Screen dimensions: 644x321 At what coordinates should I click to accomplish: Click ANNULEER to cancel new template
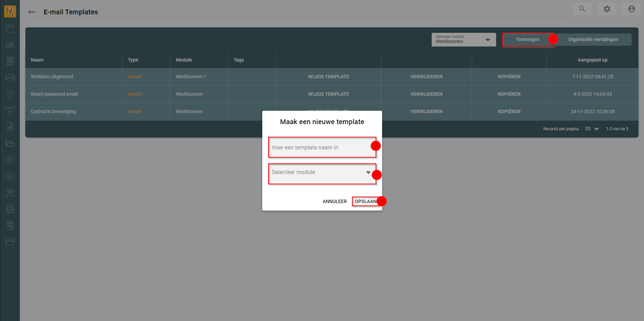coord(334,201)
